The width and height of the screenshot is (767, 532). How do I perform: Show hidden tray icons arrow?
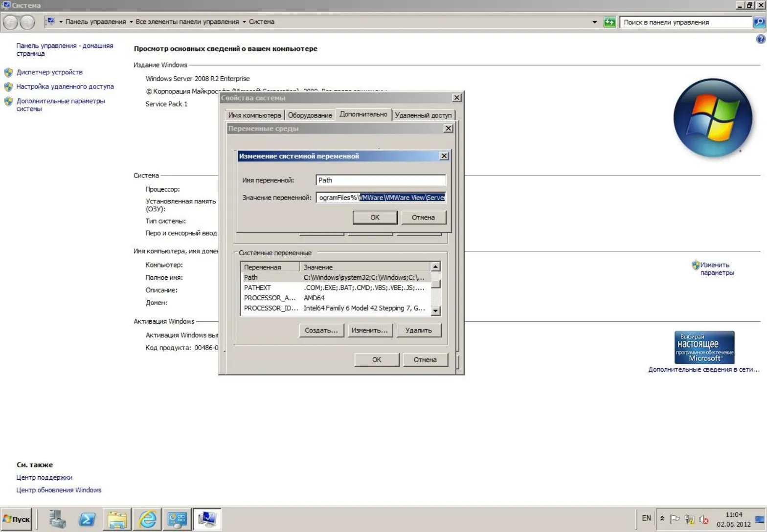(662, 519)
